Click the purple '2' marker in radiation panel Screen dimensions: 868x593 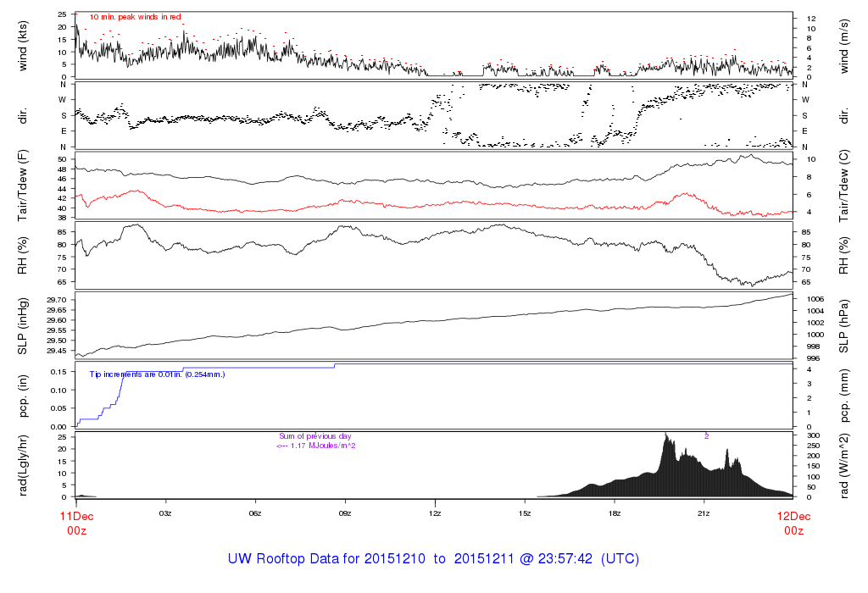click(x=707, y=435)
